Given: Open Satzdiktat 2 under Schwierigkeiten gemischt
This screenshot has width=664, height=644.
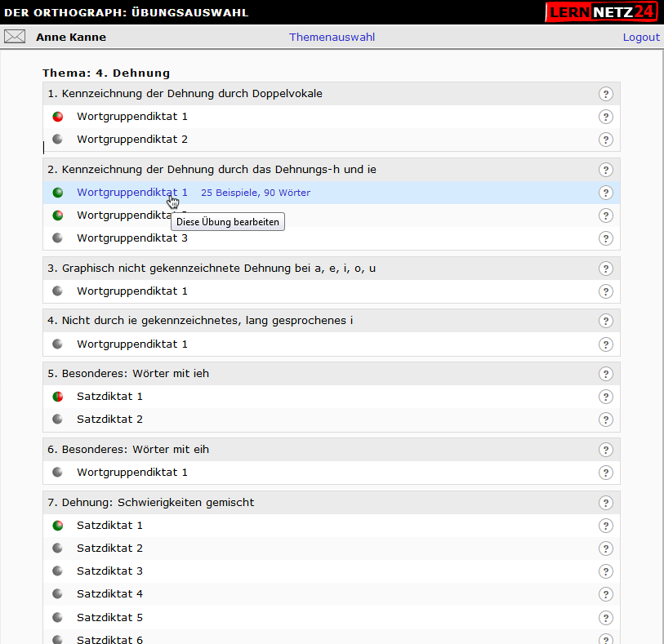Looking at the screenshot, I should point(109,549).
